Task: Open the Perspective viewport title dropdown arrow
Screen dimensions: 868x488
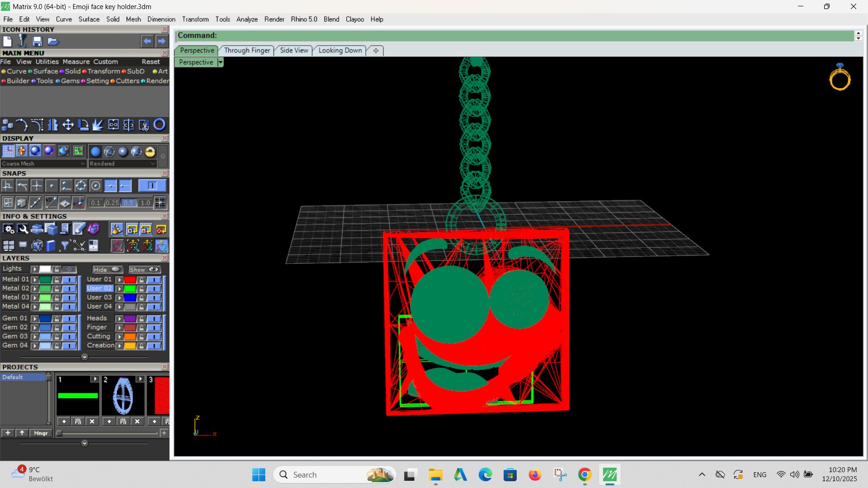Action: point(220,62)
